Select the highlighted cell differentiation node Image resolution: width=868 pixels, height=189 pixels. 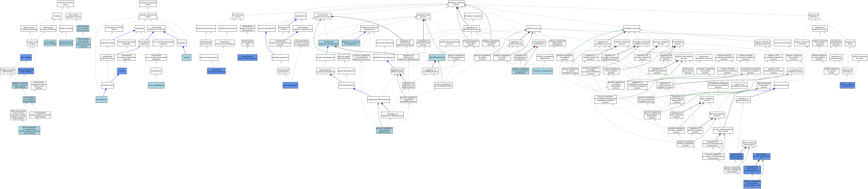click(437, 57)
